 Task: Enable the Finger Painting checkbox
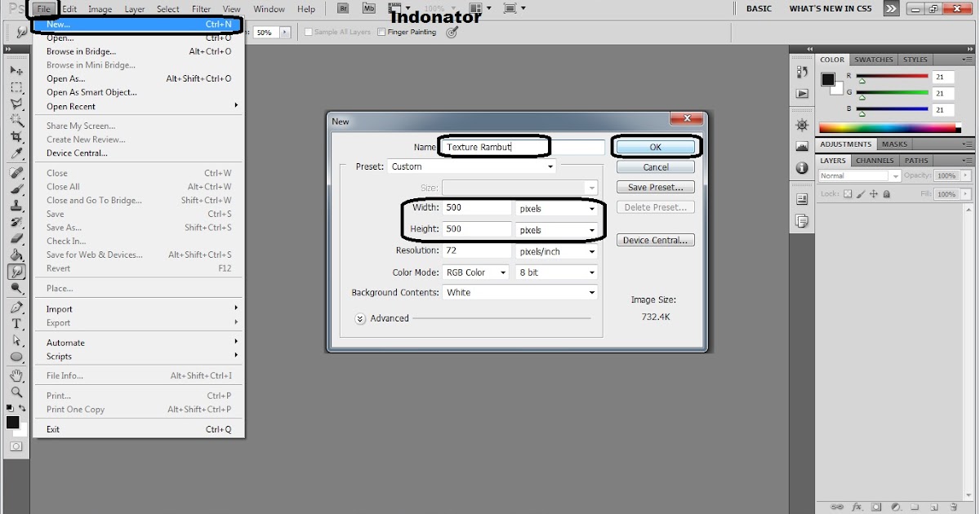tap(381, 31)
